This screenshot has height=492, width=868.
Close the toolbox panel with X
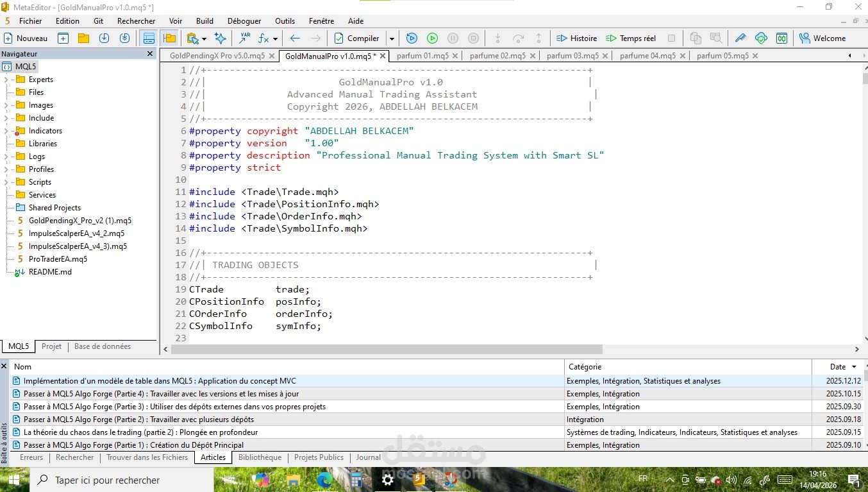tap(4, 366)
